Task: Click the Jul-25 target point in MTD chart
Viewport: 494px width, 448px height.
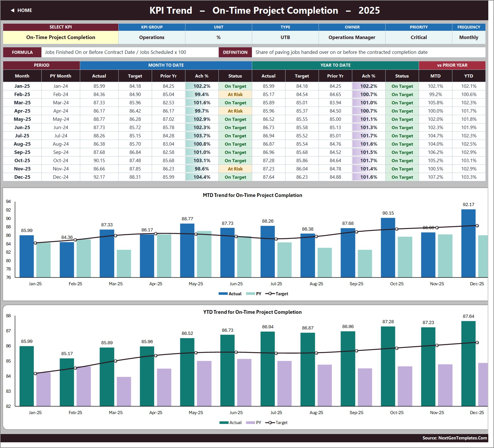Action: pyautogui.click(x=276, y=239)
